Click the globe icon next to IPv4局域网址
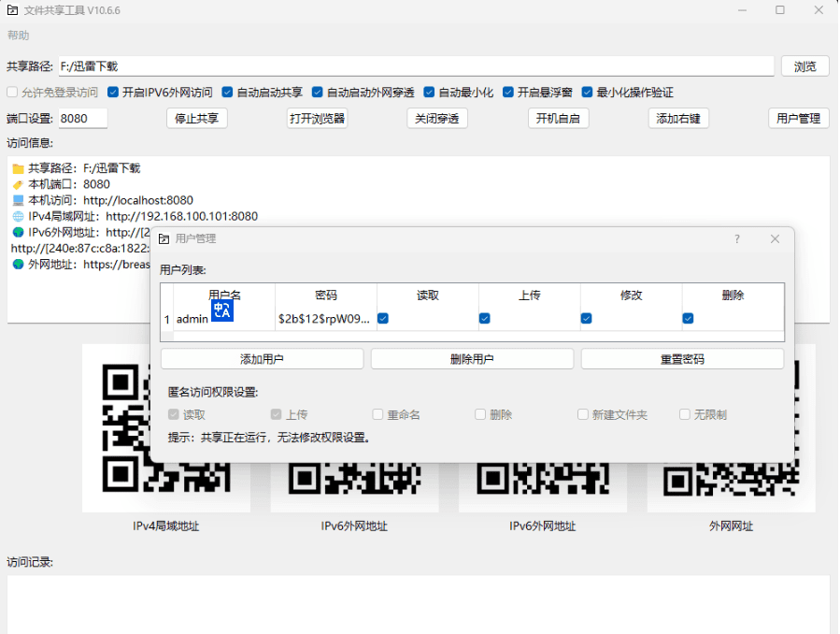 click(20, 216)
